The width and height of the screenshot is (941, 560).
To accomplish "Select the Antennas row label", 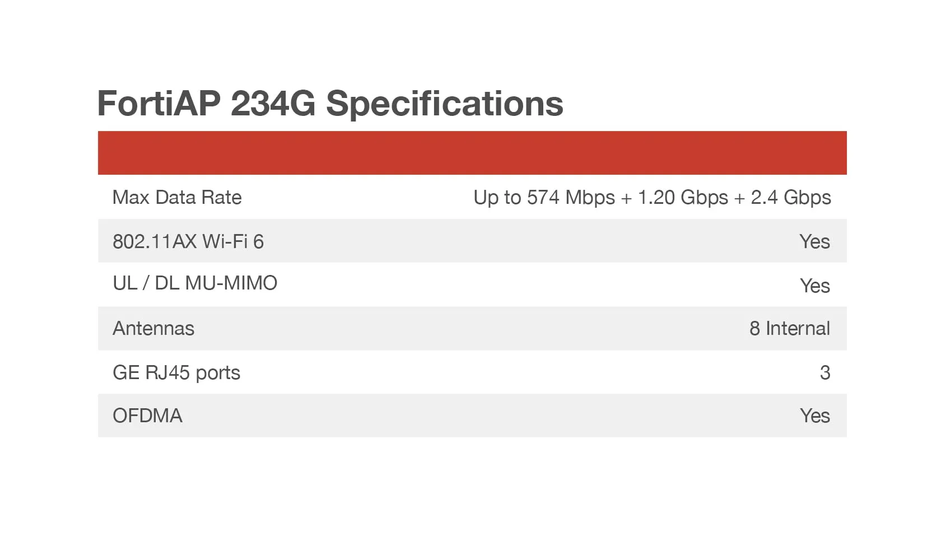I will coord(153,328).
